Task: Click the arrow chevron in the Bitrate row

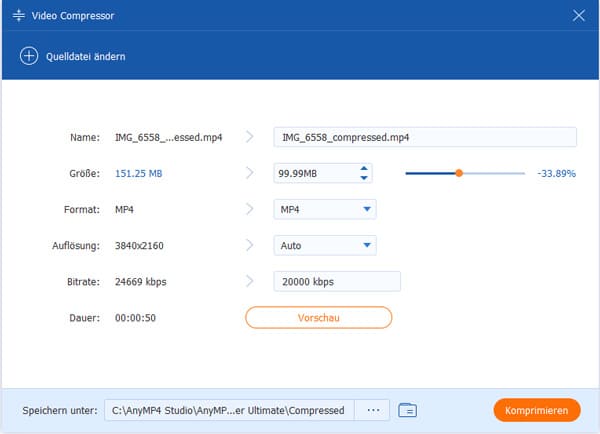Action: (249, 281)
